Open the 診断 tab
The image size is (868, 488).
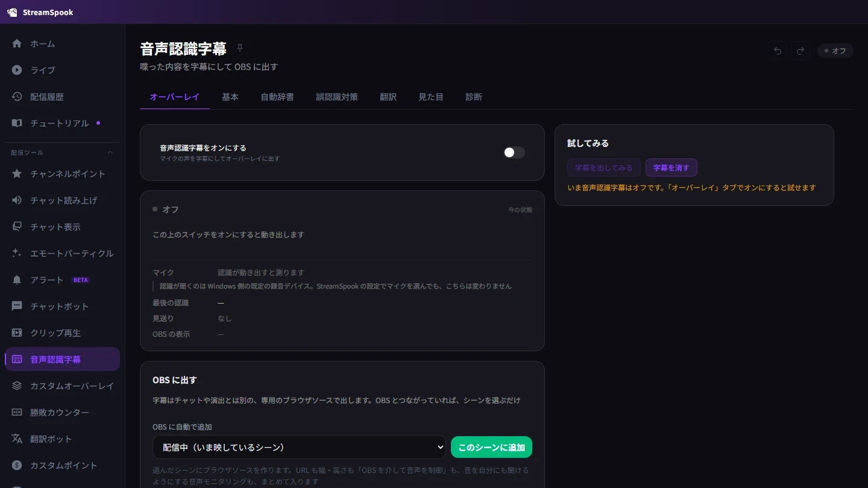[474, 96]
